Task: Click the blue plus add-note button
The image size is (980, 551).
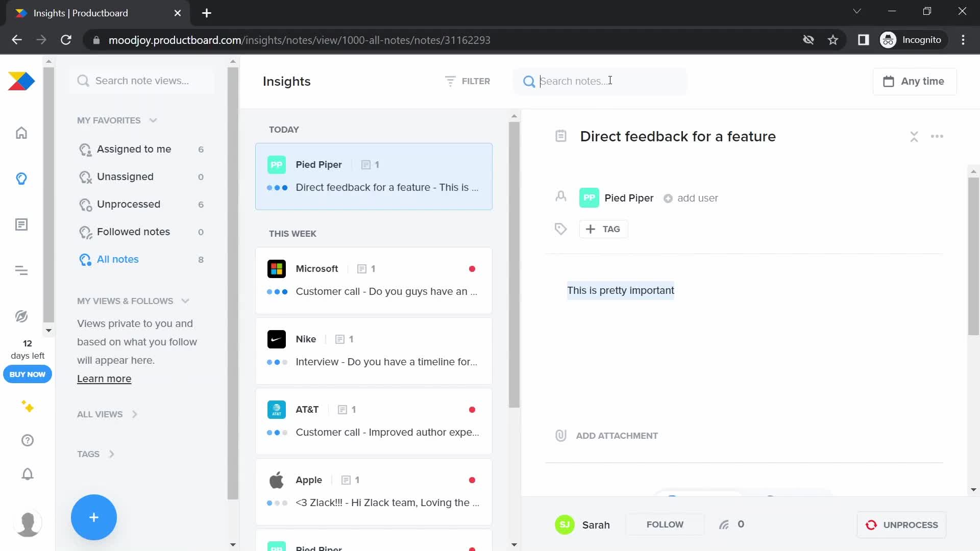Action: (x=94, y=517)
